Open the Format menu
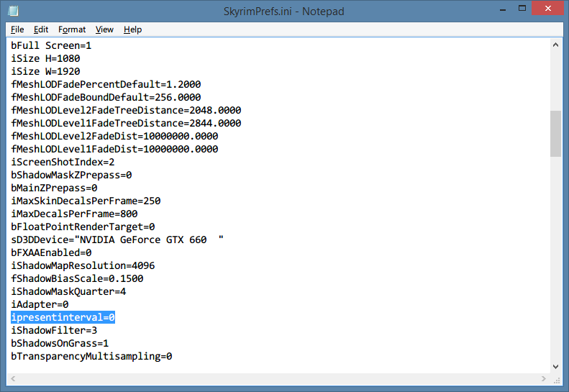The height and width of the screenshot is (392, 569). [x=72, y=29]
